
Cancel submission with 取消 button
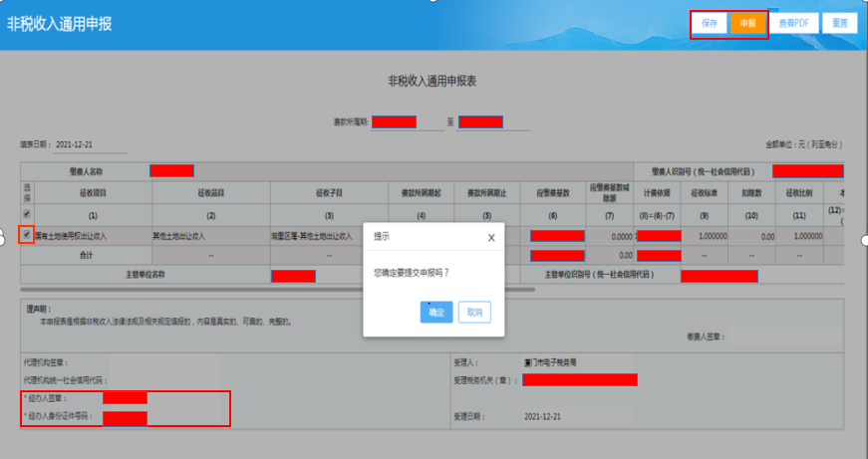[474, 312]
